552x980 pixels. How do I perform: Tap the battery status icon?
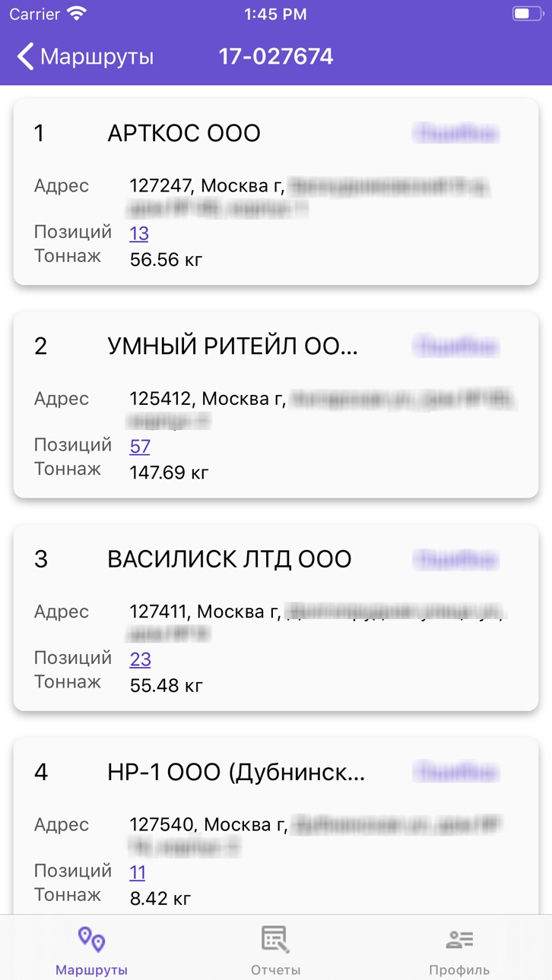[527, 14]
